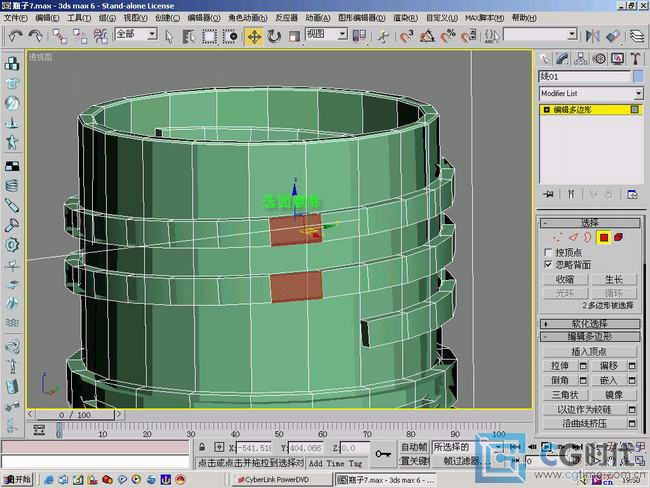Toggle the 3D Snaps button

(407, 36)
